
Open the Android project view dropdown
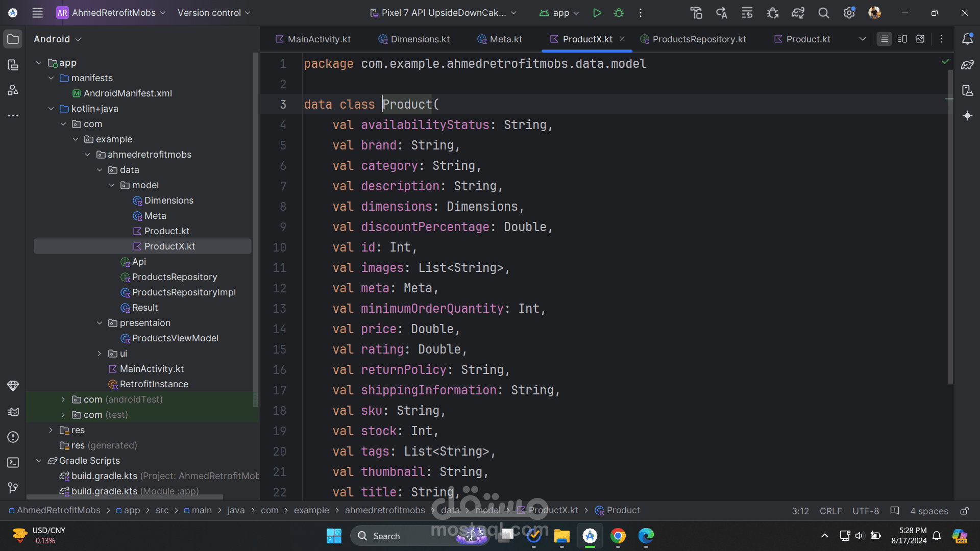click(57, 39)
